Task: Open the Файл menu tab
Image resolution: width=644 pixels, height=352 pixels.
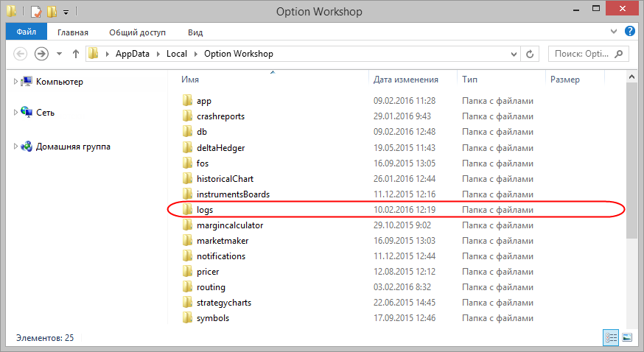Action: coord(27,32)
